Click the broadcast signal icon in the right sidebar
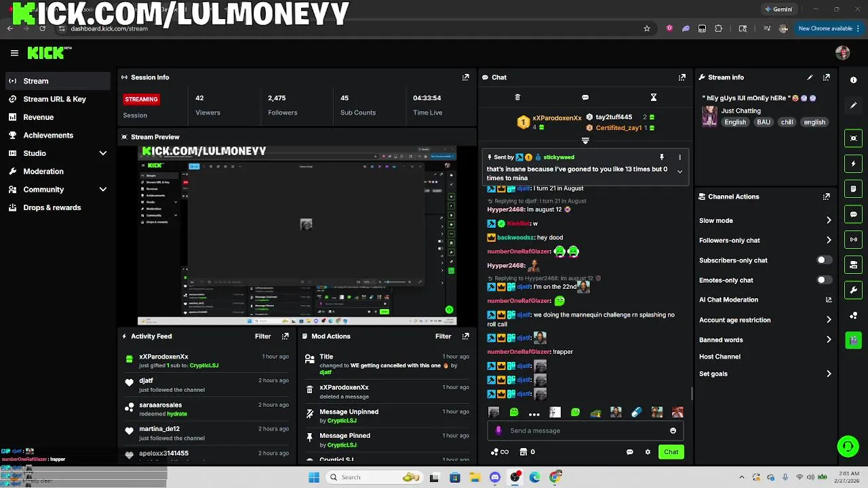This screenshot has width=868, height=488. pos(853,239)
